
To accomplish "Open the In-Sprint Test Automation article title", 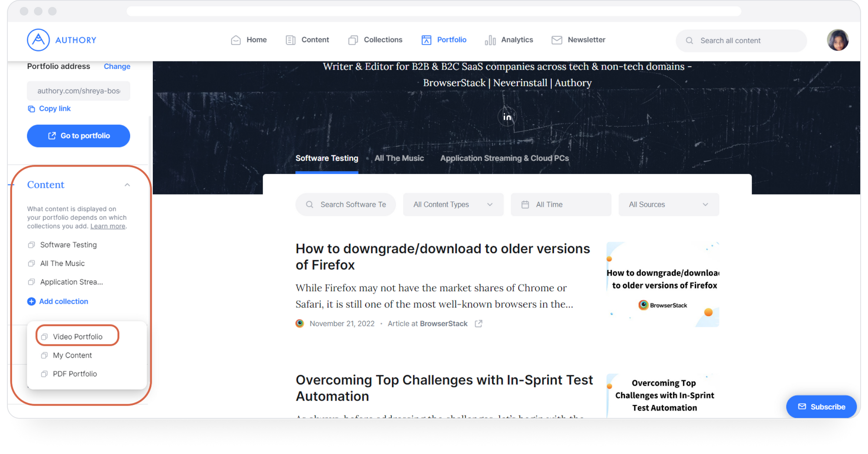I will pyautogui.click(x=444, y=388).
